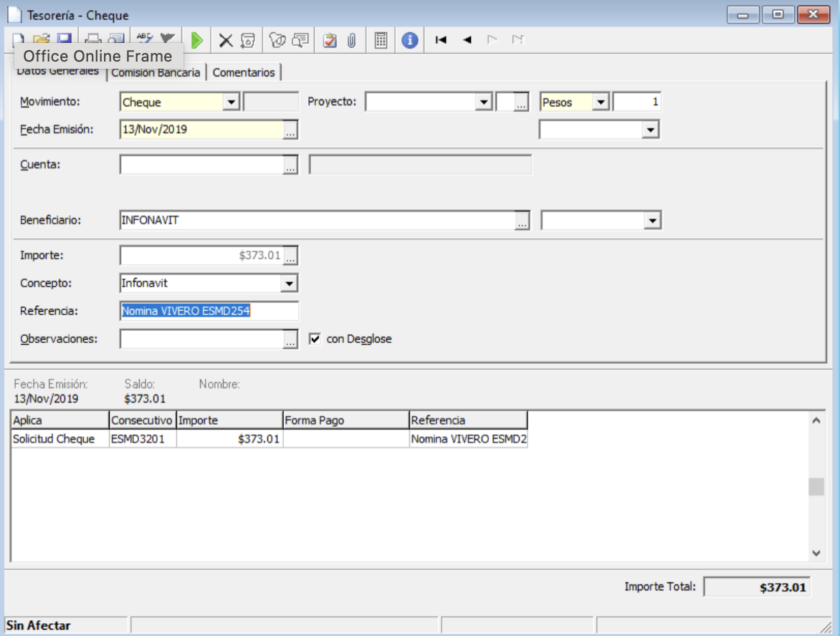Click the grid vertical scrollbar thumb

(x=816, y=486)
